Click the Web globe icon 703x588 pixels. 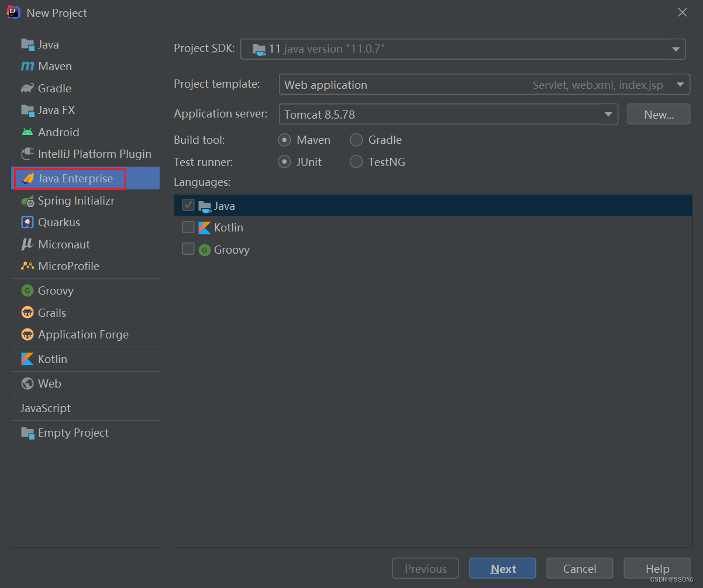pyautogui.click(x=27, y=383)
